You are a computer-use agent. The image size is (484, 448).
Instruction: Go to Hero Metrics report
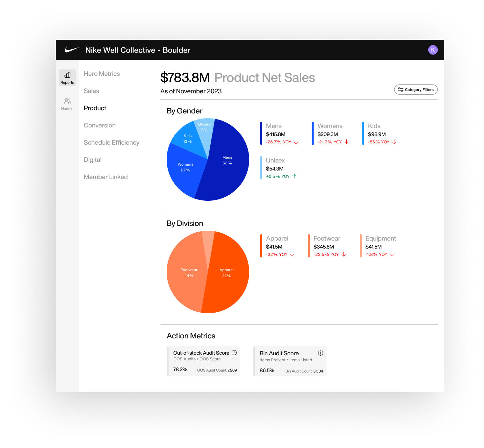pyautogui.click(x=102, y=74)
